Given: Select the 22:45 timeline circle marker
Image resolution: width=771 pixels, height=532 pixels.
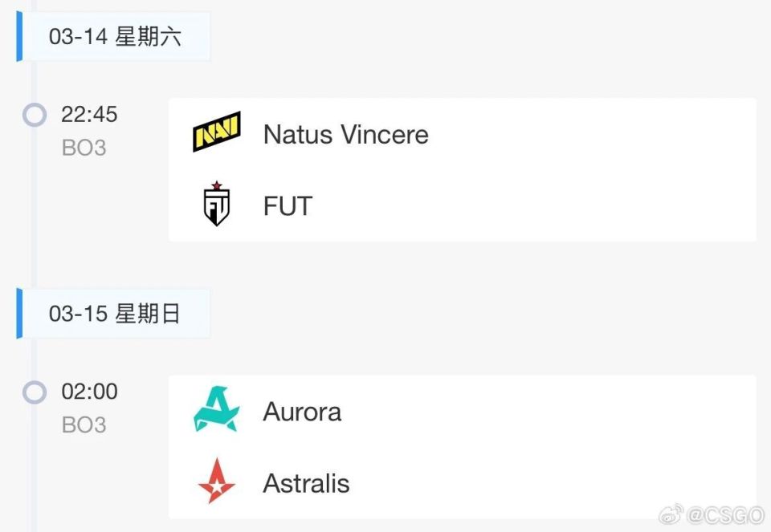Looking at the screenshot, I should (x=35, y=115).
